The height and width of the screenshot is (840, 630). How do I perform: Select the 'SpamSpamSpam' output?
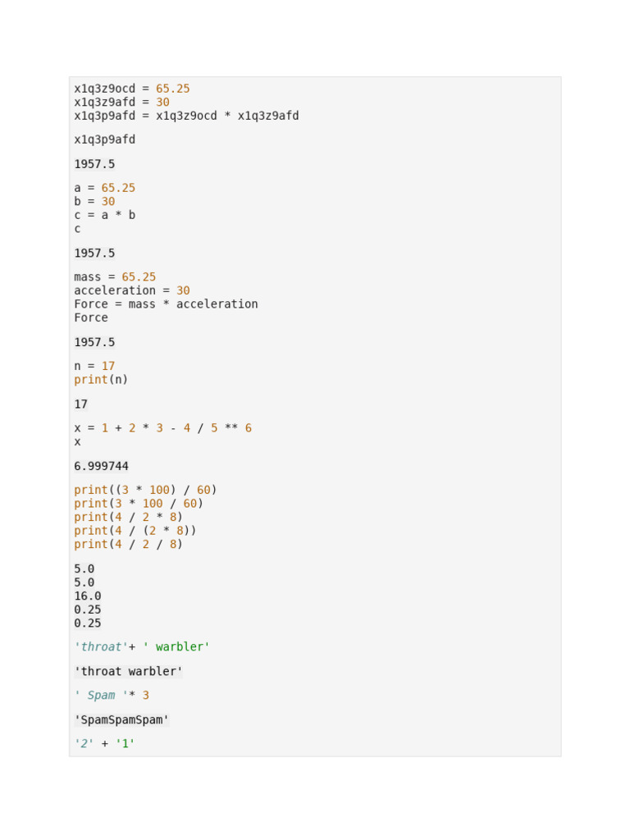(x=121, y=720)
